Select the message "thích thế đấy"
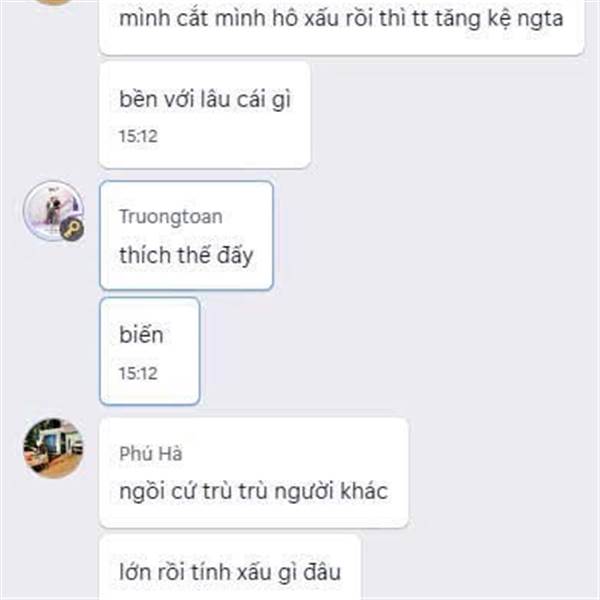The width and height of the screenshot is (600, 600). click(186, 235)
